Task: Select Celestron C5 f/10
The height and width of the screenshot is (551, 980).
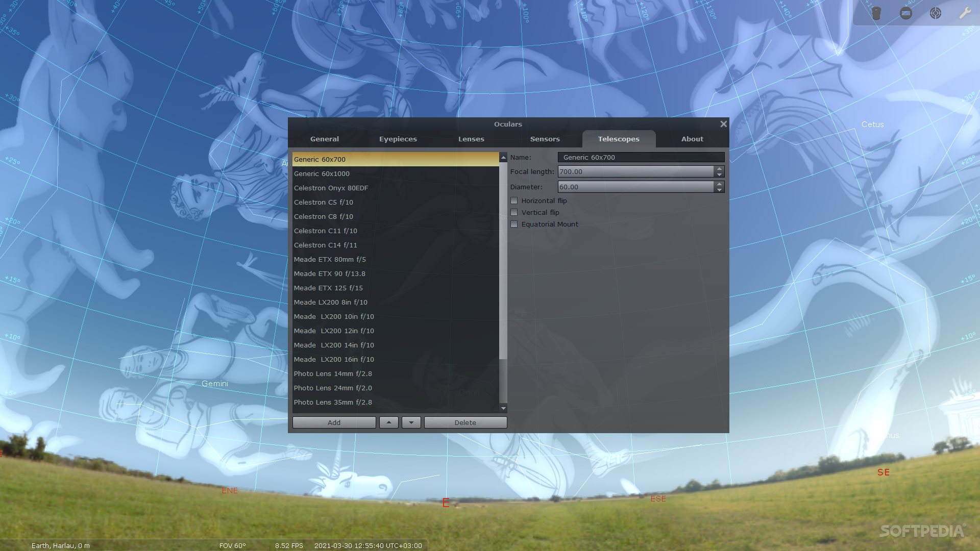Action: point(396,202)
